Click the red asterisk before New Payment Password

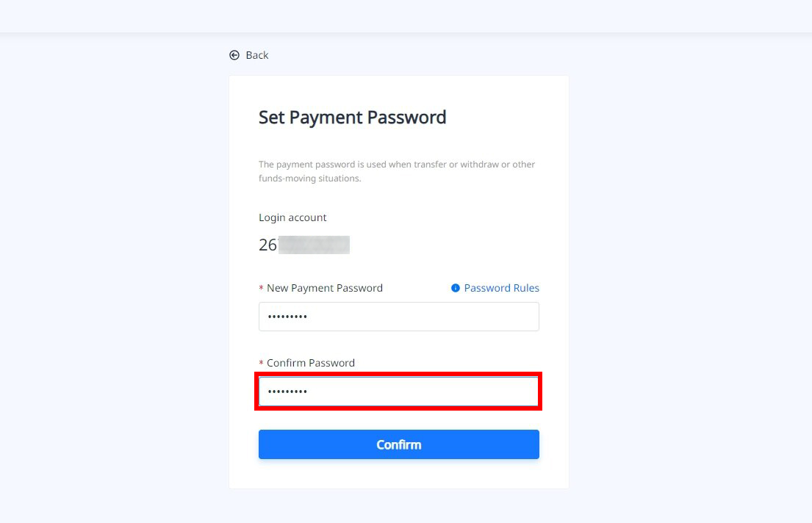coord(261,289)
